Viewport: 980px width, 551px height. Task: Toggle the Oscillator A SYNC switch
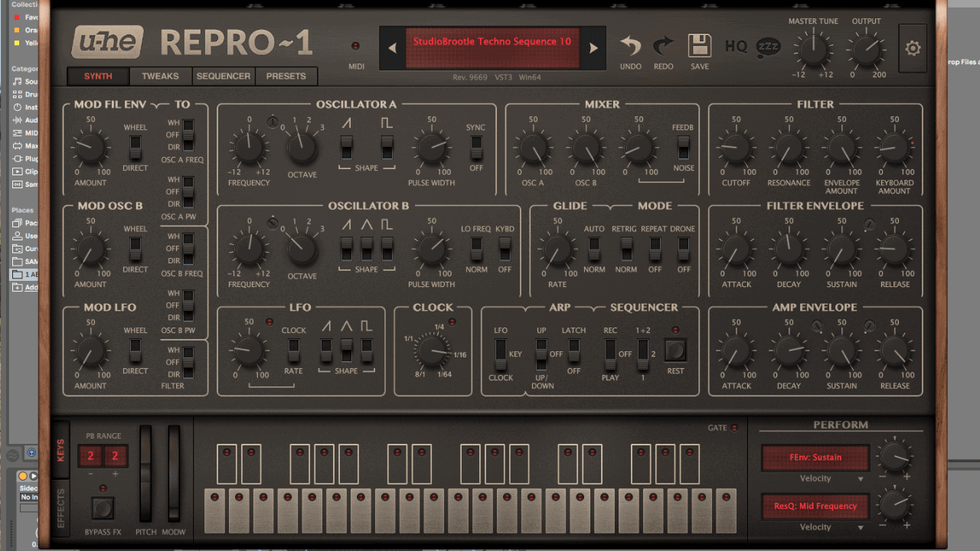click(475, 147)
